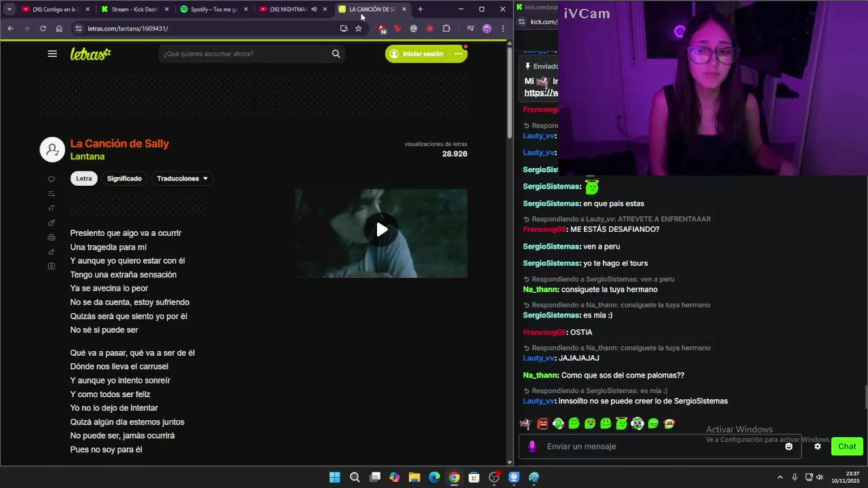This screenshot has width=868, height=488.
Task: Expand the Traducciones dropdown
Action: pos(183,178)
